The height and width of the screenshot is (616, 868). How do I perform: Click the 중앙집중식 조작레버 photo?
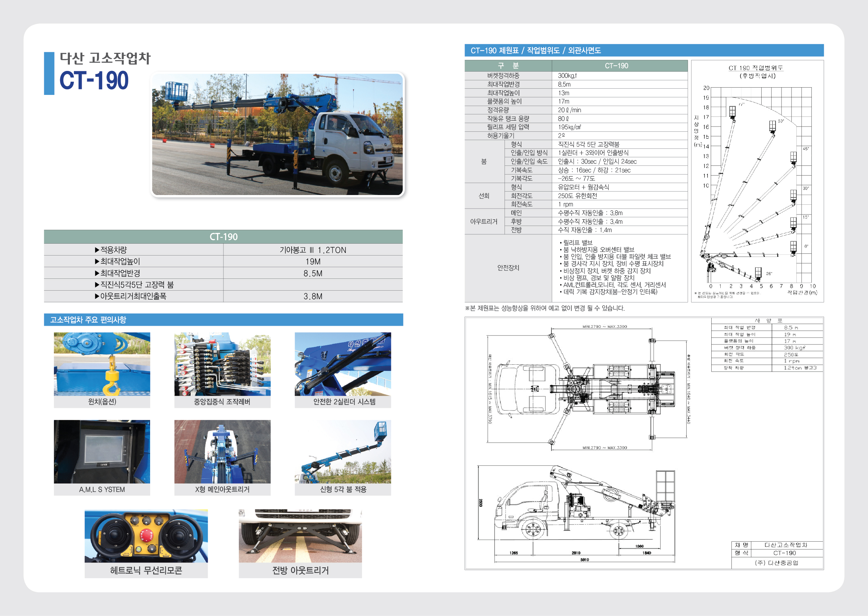(222, 364)
